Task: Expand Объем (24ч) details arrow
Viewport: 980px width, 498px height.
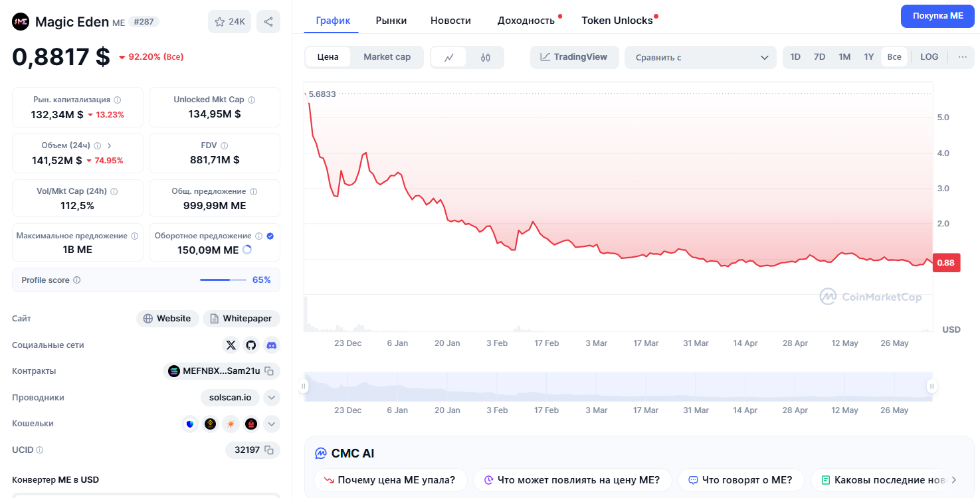Action: [110, 145]
